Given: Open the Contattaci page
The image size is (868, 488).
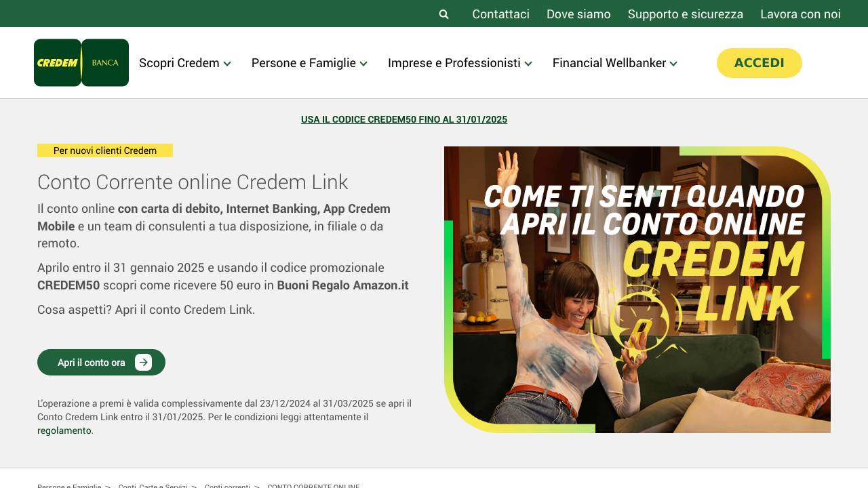Looking at the screenshot, I should (500, 14).
